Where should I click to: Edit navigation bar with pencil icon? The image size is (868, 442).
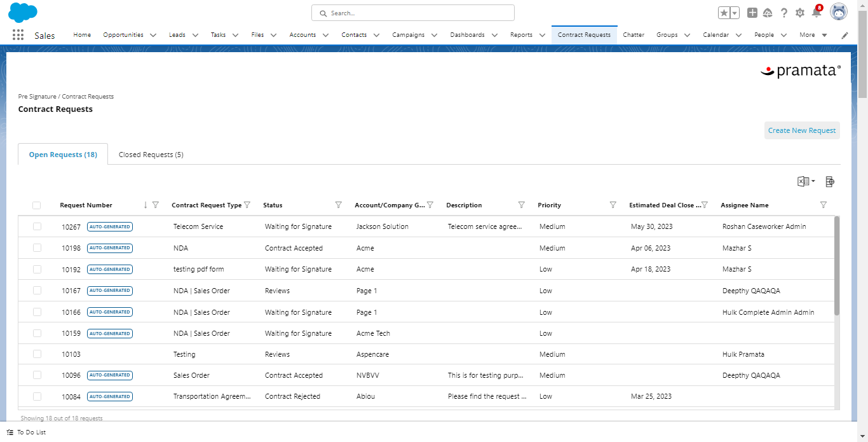tap(844, 35)
